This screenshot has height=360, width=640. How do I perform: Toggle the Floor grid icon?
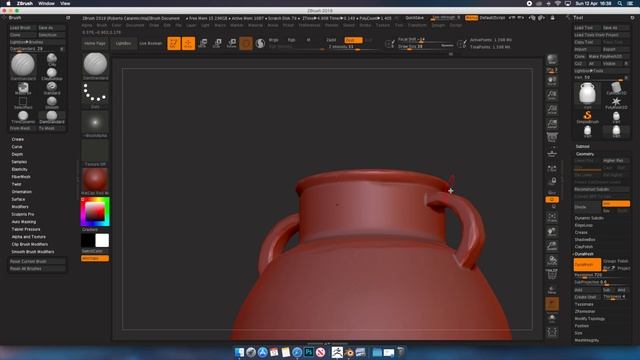click(x=552, y=153)
